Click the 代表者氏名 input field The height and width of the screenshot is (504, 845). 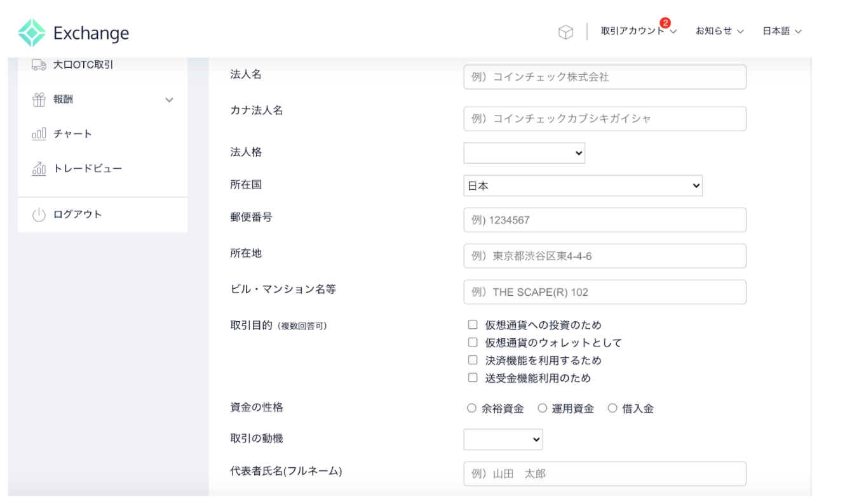(605, 474)
